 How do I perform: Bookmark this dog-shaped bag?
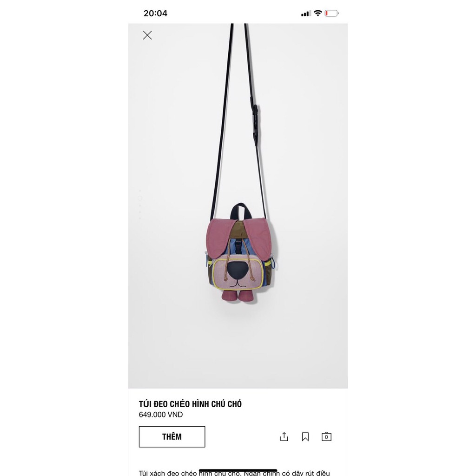(x=305, y=436)
